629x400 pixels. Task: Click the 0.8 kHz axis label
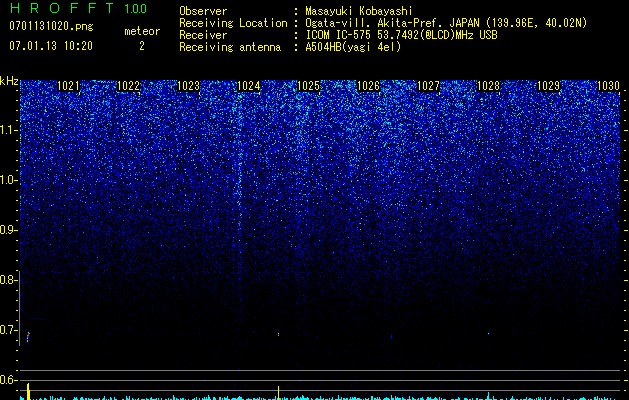pyautogui.click(x=8, y=280)
